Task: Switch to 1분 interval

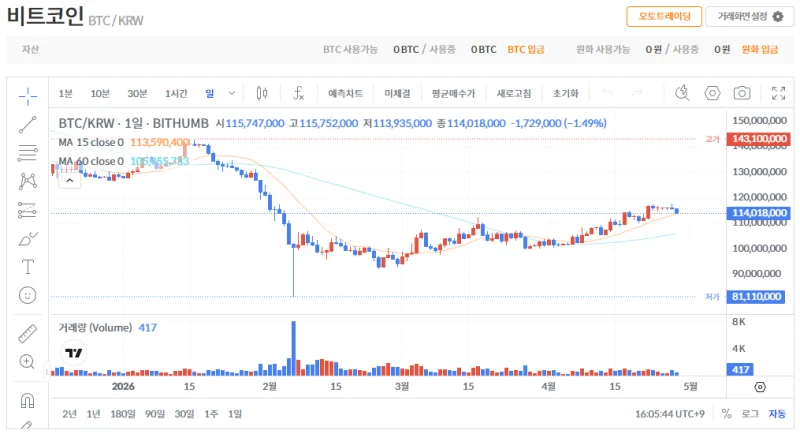Action: point(66,93)
